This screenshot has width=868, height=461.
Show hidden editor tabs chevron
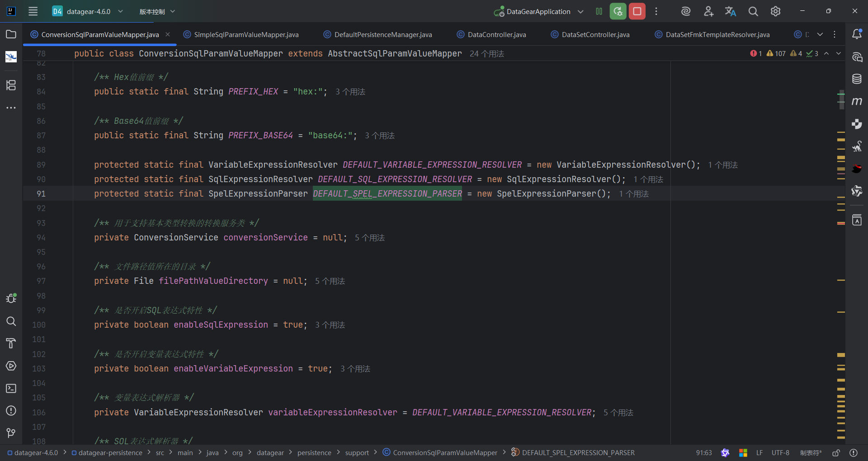820,34
